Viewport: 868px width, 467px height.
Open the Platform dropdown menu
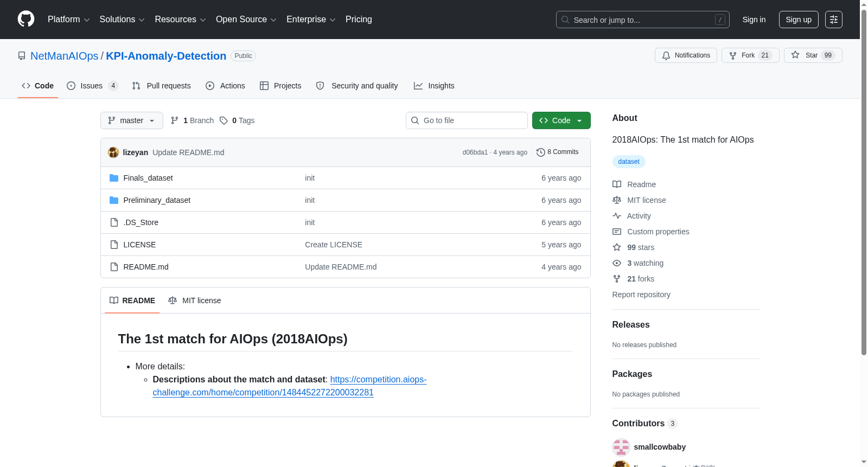click(x=68, y=20)
